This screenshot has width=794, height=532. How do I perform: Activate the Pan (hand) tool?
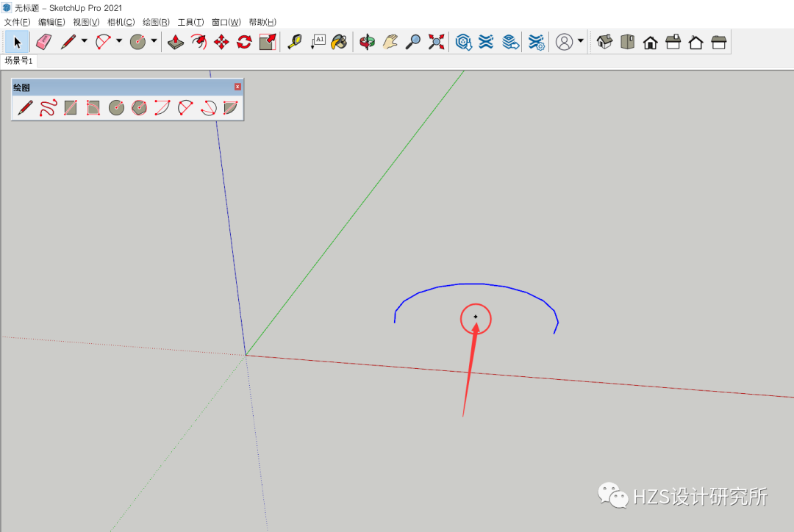click(390, 42)
